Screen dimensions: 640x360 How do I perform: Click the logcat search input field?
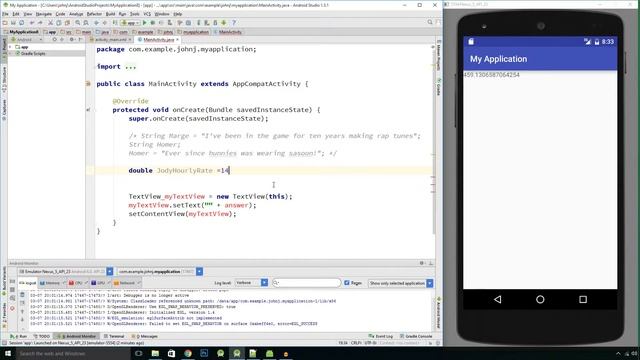(x=307, y=282)
